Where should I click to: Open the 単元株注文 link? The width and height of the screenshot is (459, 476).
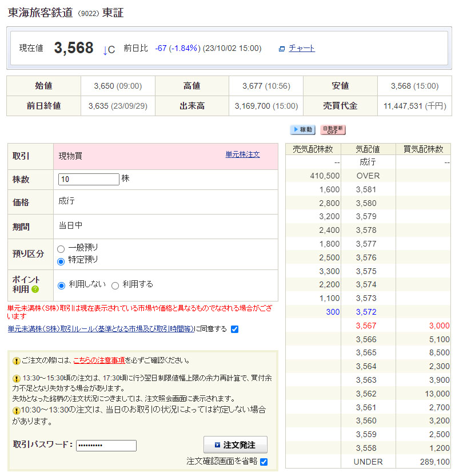click(242, 154)
